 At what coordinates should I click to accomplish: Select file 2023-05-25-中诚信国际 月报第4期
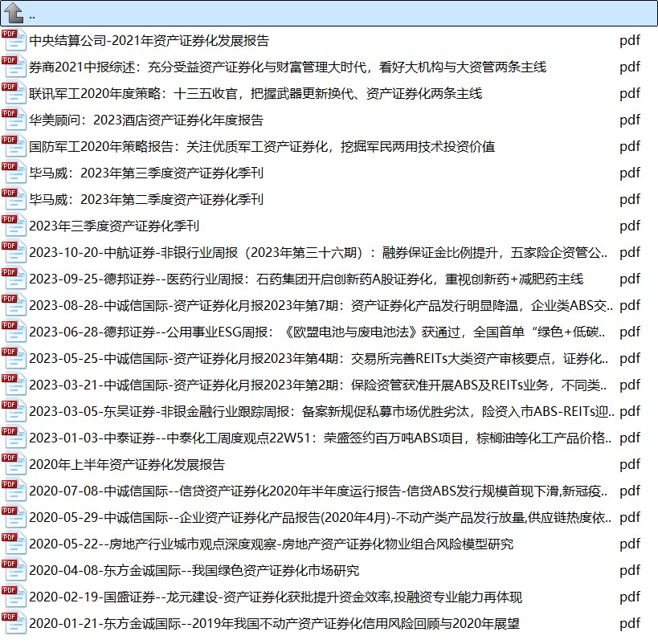click(x=318, y=358)
